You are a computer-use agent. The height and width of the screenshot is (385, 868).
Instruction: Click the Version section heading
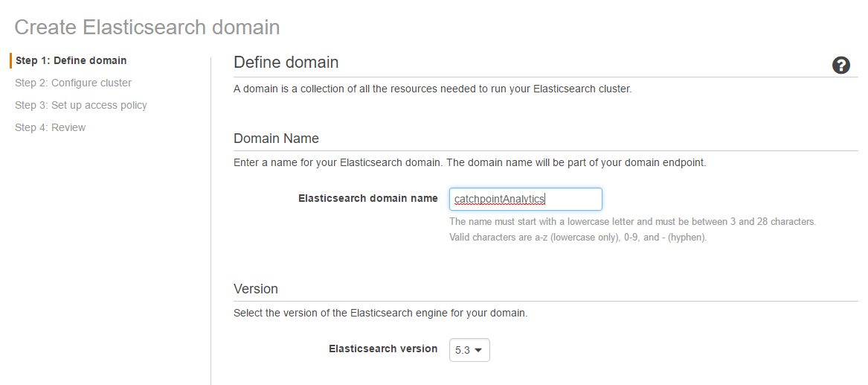(256, 289)
